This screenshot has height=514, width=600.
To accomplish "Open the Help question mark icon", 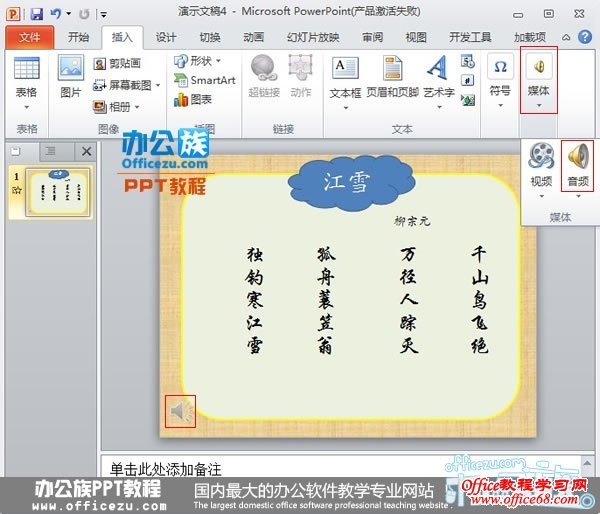I will click(585, 37).
